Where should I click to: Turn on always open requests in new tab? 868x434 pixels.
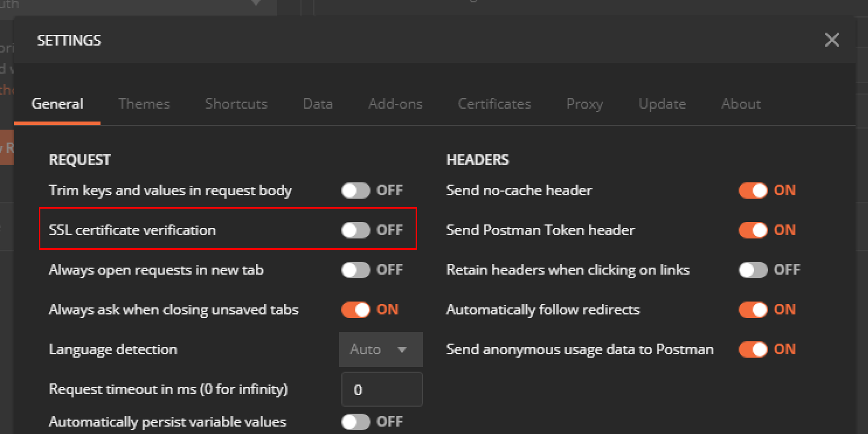355,270
